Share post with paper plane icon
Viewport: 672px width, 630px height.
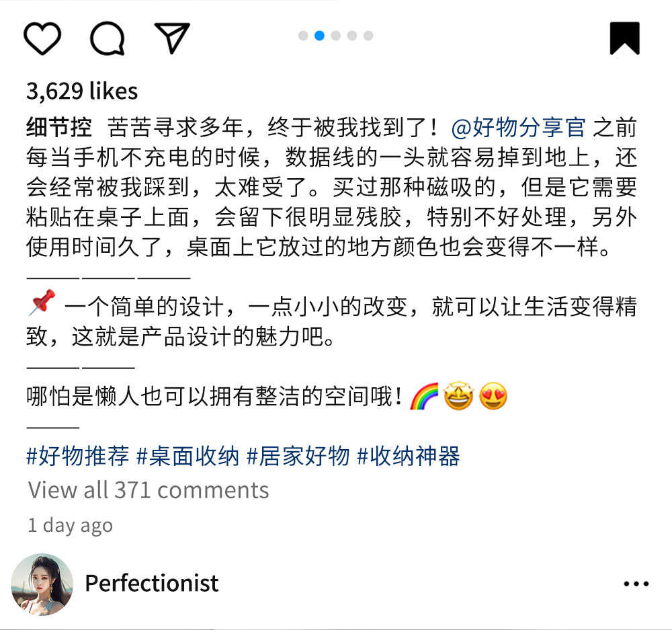point(172,38)
